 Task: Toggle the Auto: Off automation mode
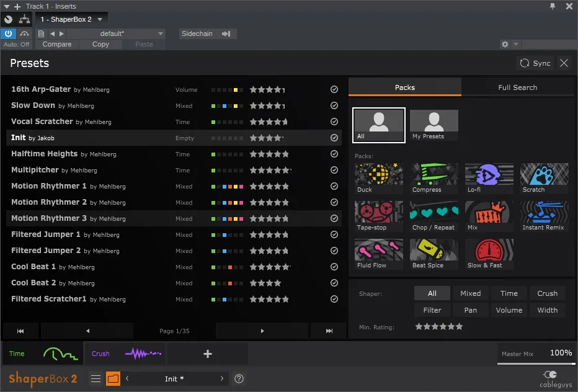click(x=17, y=44)
